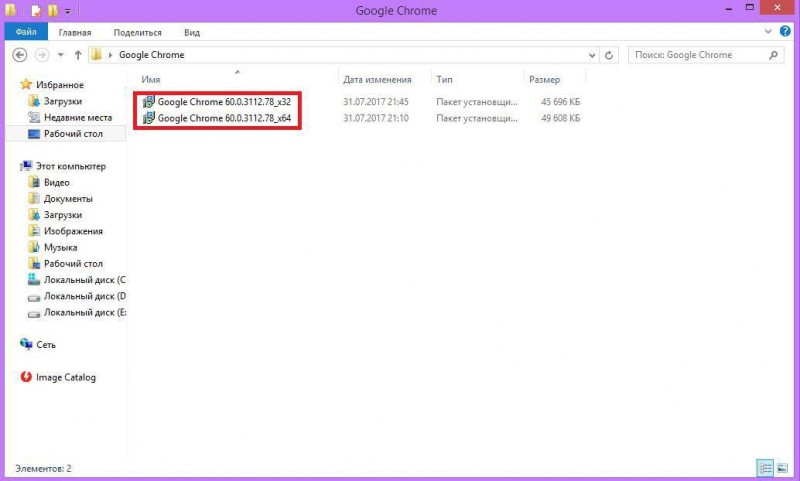Viewport: 800px width, 481px height.
Task: Select file Google Chrome 60.0.3112.78_x64
Action: pos(224,118)
